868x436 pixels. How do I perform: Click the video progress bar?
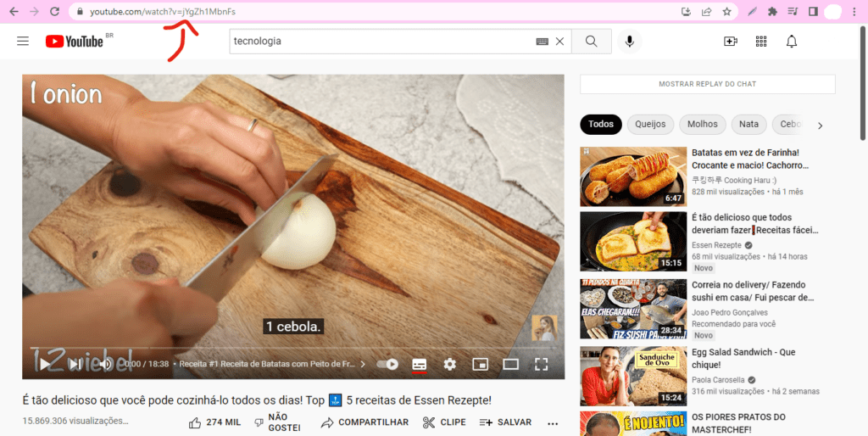tap(293, 348)
